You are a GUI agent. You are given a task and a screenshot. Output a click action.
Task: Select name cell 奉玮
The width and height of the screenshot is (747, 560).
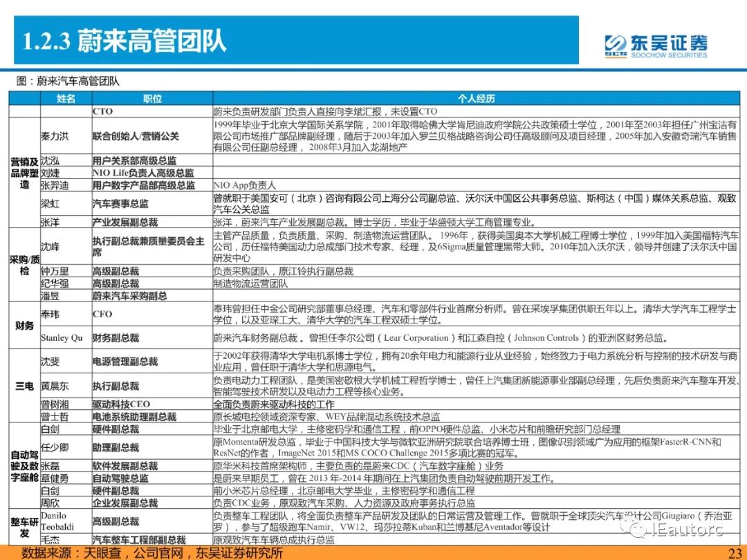pos(66,315)
